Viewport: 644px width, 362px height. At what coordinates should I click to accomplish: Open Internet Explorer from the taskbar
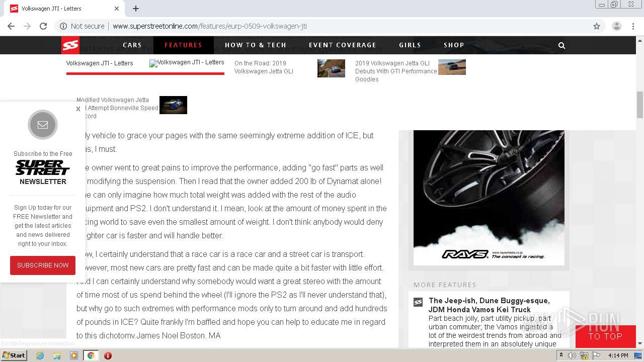coord(40,355)
